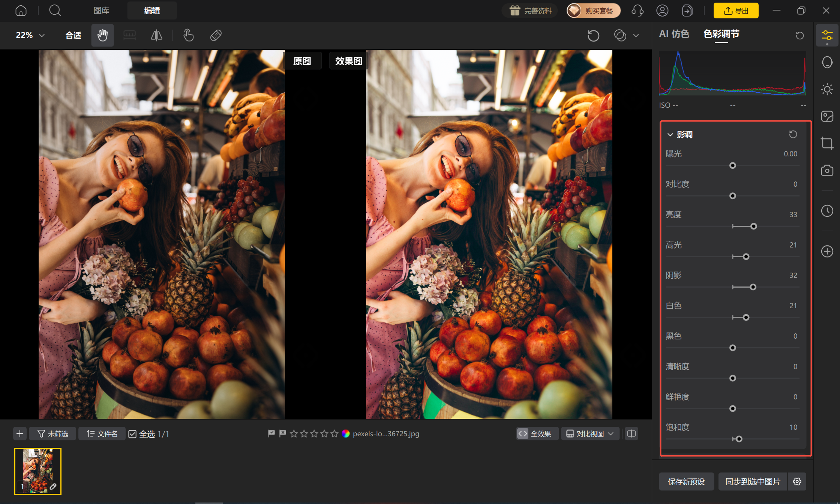Viewport: 840px width, 504px height.
Task: Click the login arrow document icon
Action: (x=687, y=10)
